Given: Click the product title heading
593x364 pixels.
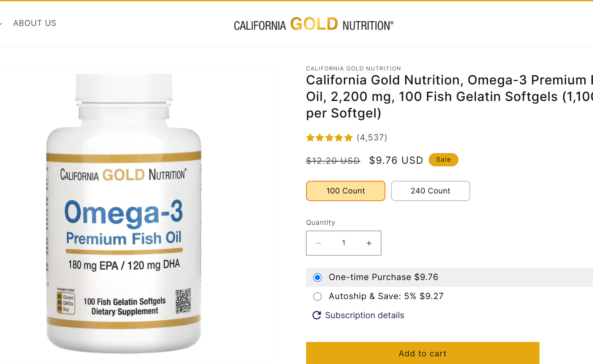Looking at the screenshot, I should tap(450, 97).
